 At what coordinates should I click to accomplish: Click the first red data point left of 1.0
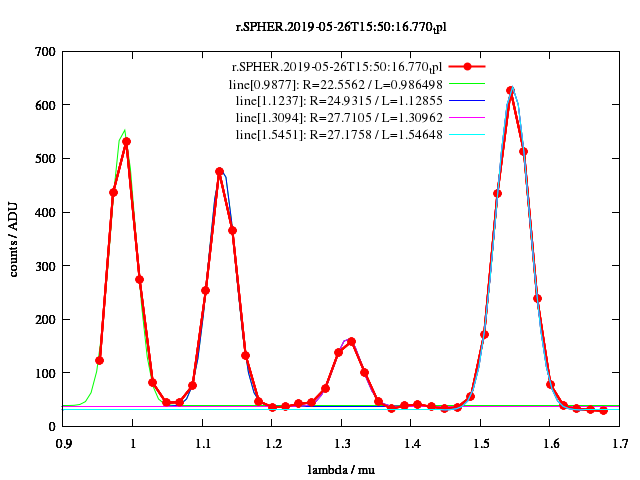coord(99,360)
